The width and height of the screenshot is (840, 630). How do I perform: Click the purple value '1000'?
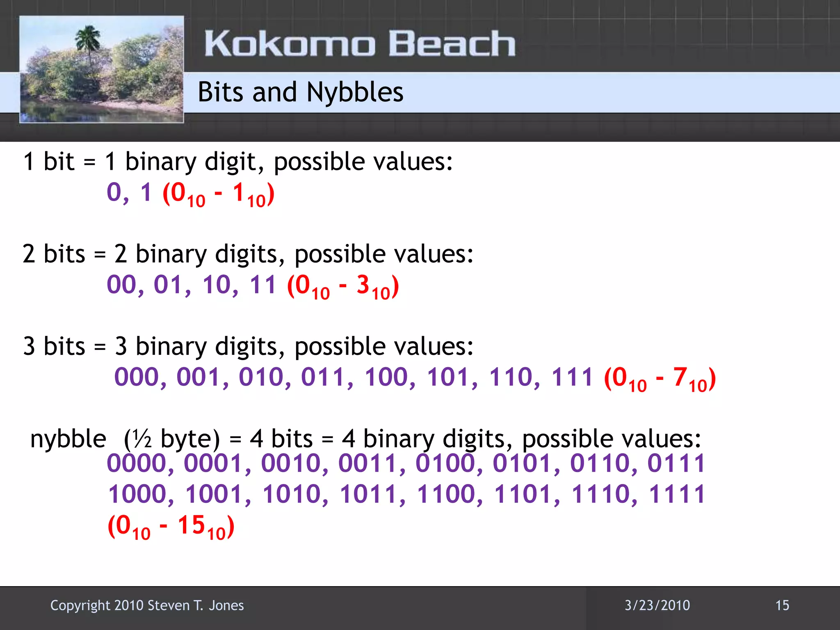click(138, 494)
